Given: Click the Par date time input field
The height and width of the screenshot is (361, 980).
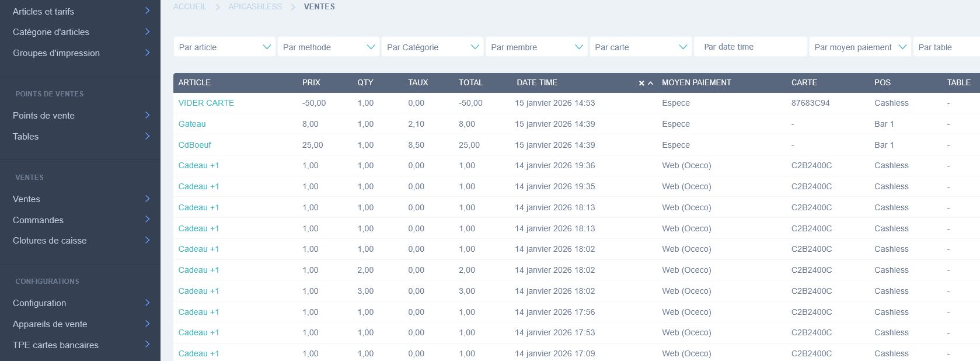Looking at the screenshot, I should click(x=750, y=47).
